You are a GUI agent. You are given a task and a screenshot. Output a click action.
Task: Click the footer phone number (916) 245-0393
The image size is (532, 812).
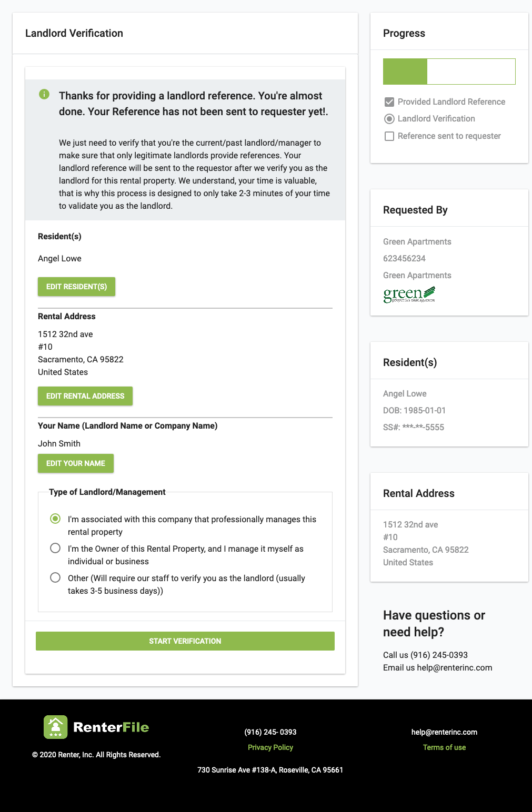click(x=270, y=732)
